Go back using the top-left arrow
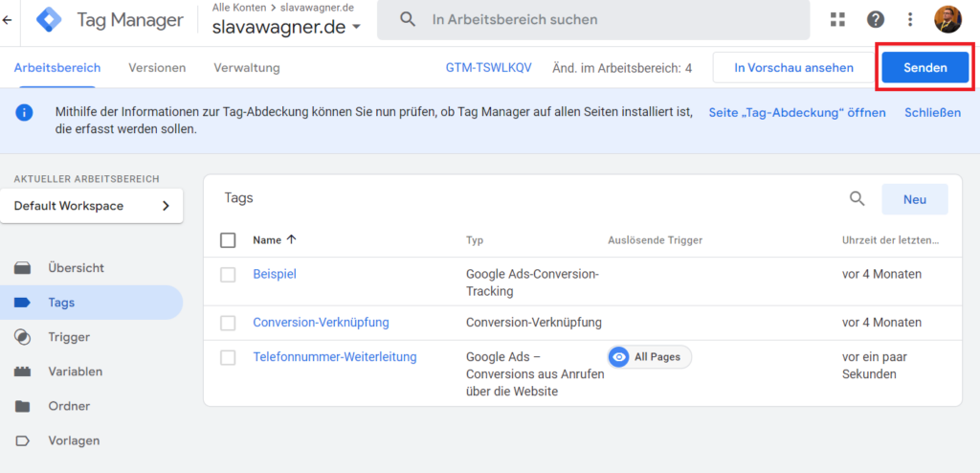Image resolution: width=980 pixels, height=473 pixels. (x=7, y=20)
